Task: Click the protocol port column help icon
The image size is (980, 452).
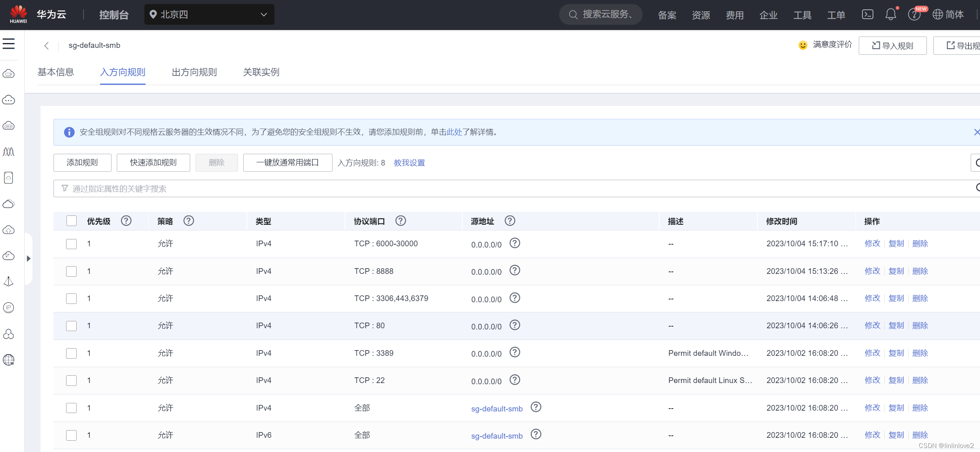Action: tap(401, 221)
